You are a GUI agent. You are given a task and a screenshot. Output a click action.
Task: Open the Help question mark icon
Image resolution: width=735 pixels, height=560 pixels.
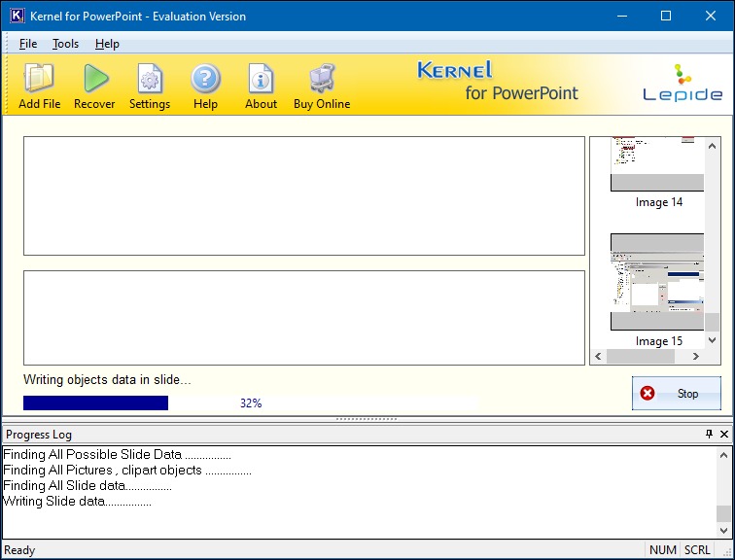tap(205, 78)
